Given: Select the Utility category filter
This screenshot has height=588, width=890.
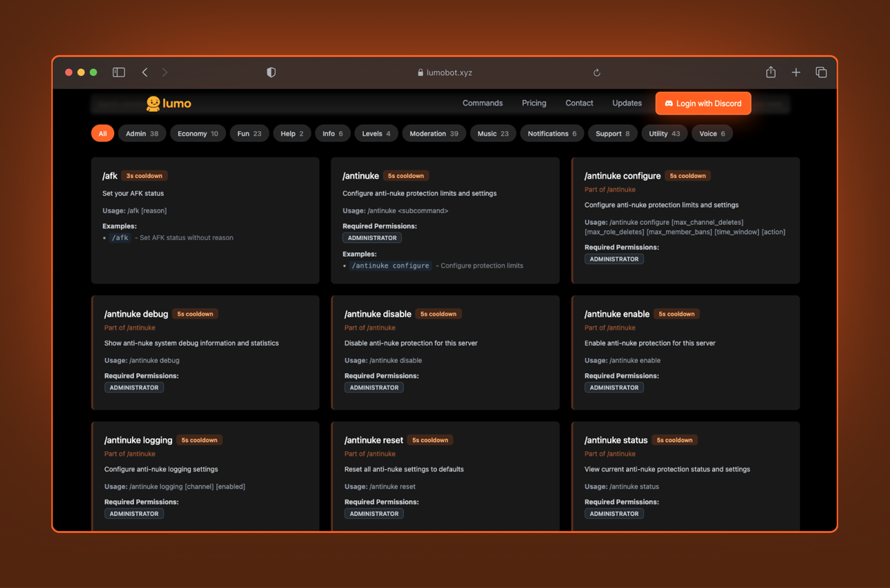Looking at the screenshot, I should click(x=664, y=134).
